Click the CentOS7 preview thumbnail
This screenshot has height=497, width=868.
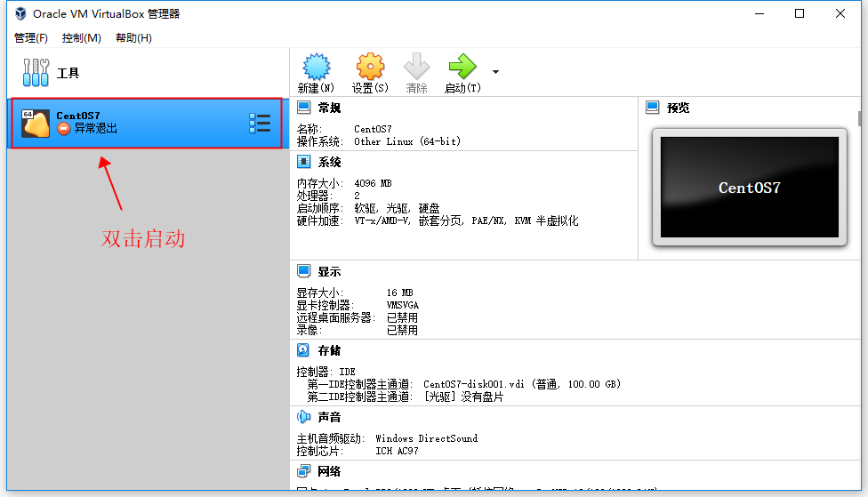750,188
